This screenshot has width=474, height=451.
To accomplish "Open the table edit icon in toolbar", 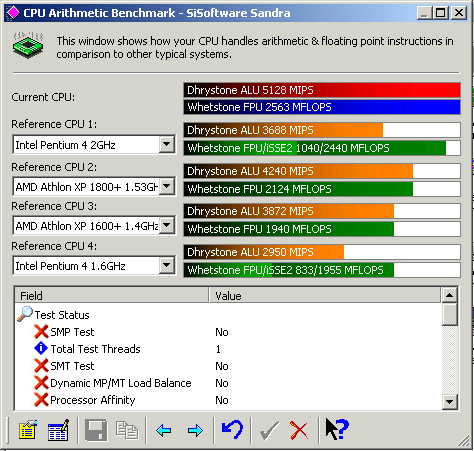I will tap(59, 430).
